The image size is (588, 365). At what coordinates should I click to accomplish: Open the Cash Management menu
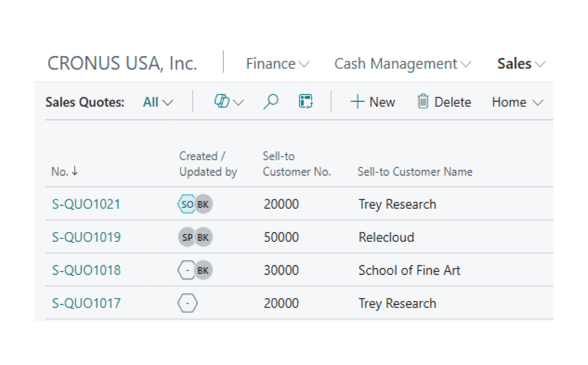point(402,64)
